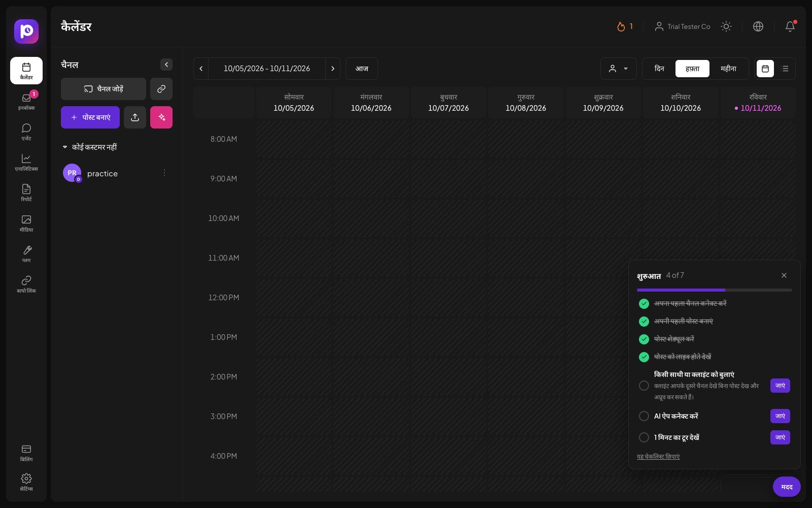Viewport: 812px width, 508px height.
Task: Click the pink AI sparkle button
Action: click(161, 117)
